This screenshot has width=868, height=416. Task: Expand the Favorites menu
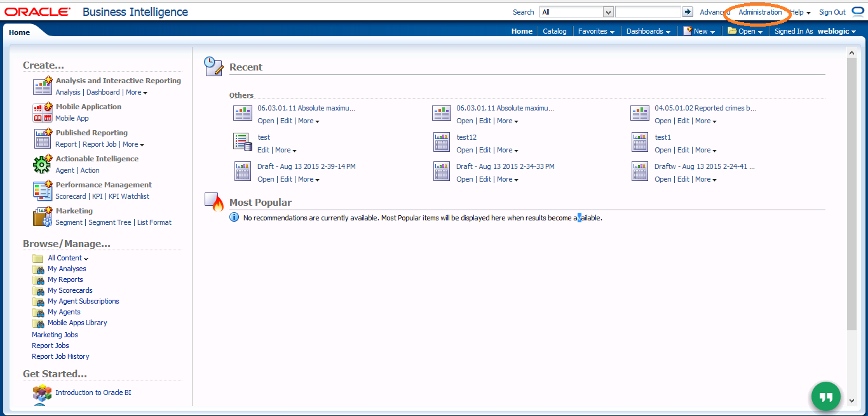click(595, 31)
